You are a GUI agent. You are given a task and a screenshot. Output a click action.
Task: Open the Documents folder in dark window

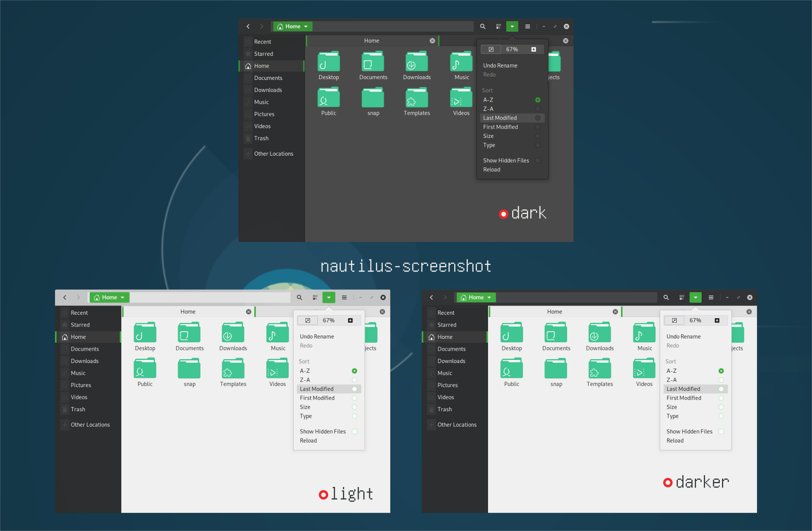[373, 66]
